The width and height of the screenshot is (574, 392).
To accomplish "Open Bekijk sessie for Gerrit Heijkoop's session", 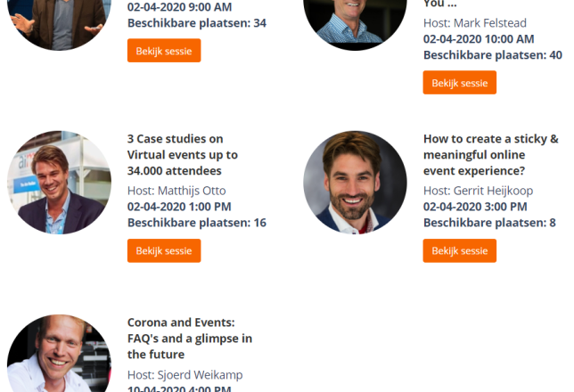I will point(459,250).
